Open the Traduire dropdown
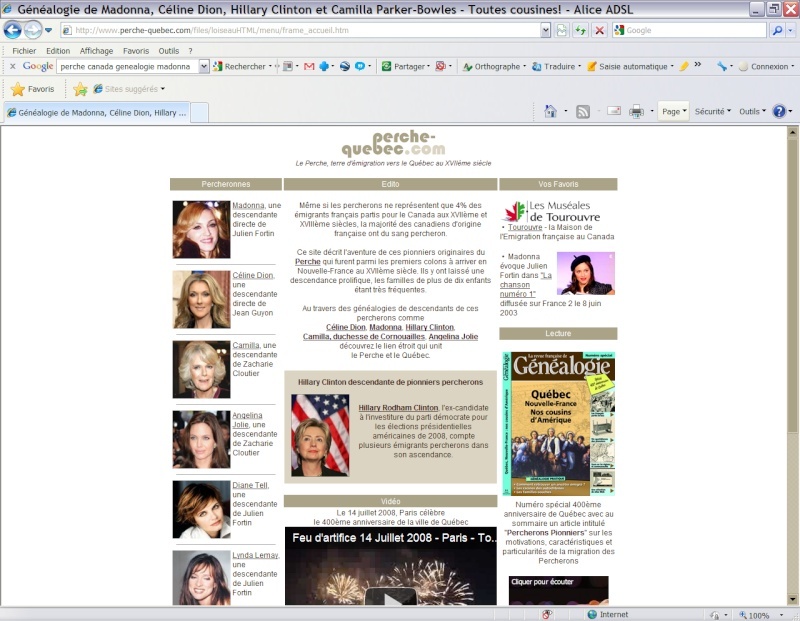Image resolution: width=800 pixels, height=621 pixels. point(579,66)
